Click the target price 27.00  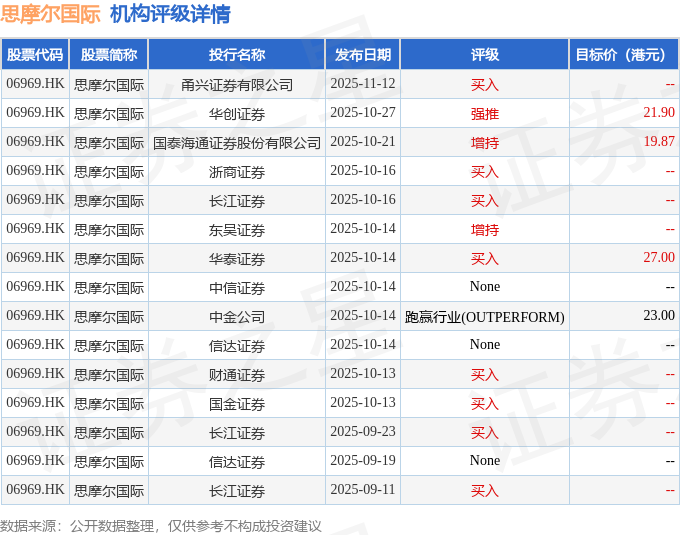pyautogui.click(x=659, y=258)
